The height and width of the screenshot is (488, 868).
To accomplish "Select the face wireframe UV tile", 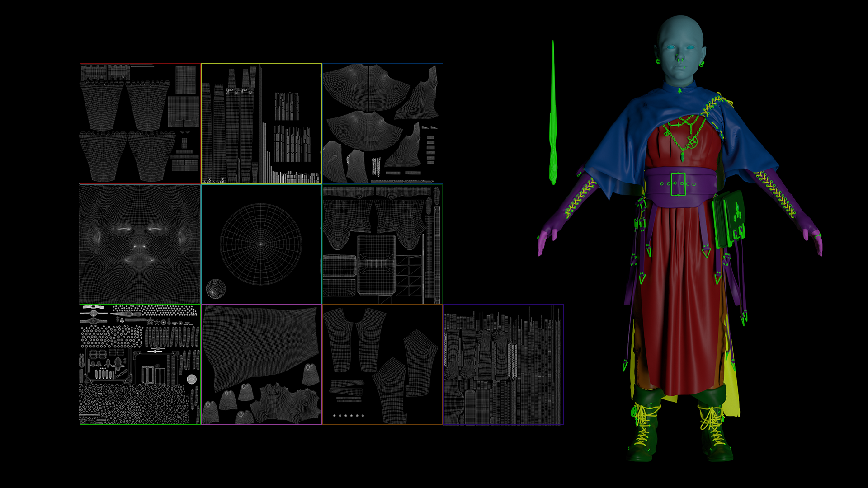I will click(x=140, y=244).
